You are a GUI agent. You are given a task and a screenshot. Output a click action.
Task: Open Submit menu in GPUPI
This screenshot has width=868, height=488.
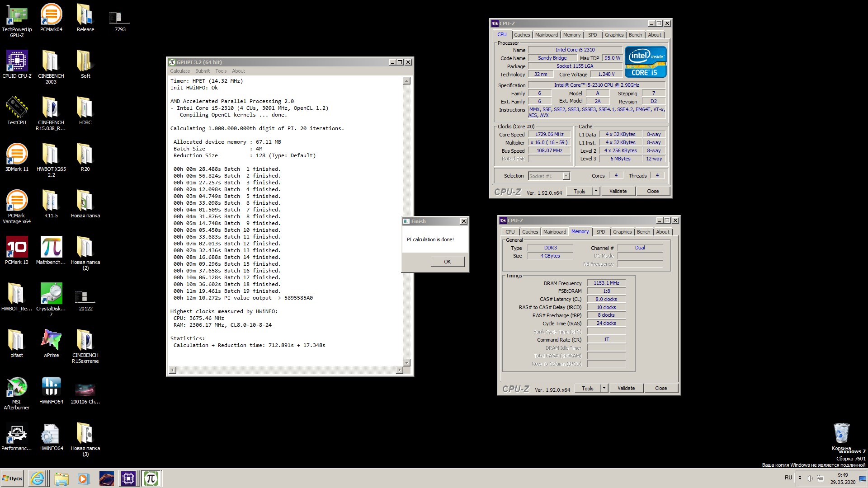coord(203,71)
